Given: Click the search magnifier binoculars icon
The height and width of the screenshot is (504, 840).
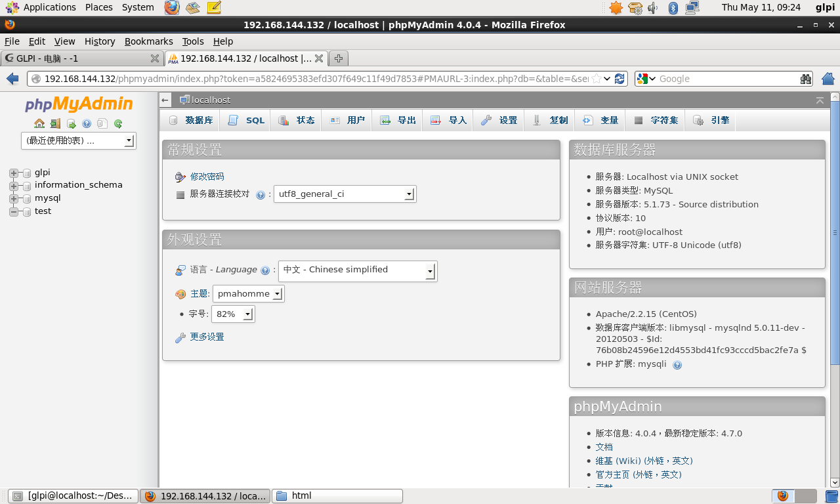Looking at the screenshot, I should [806, 79].
